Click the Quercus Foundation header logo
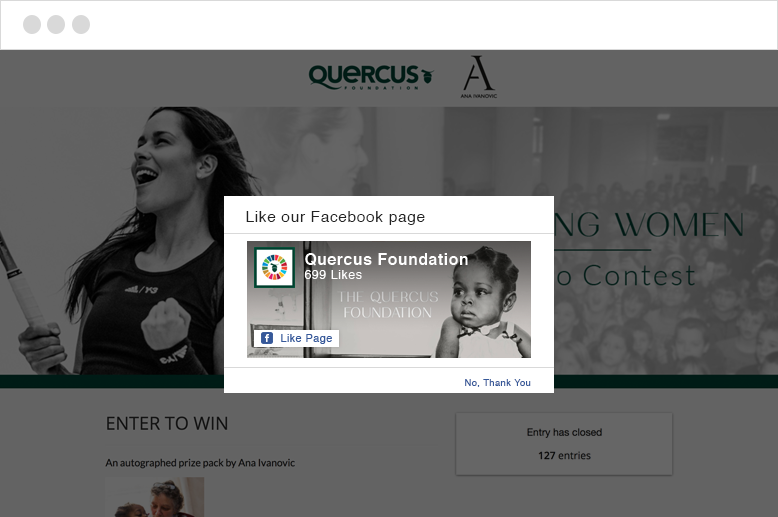The width and height of the screenshot is (778, 517). 371,77
